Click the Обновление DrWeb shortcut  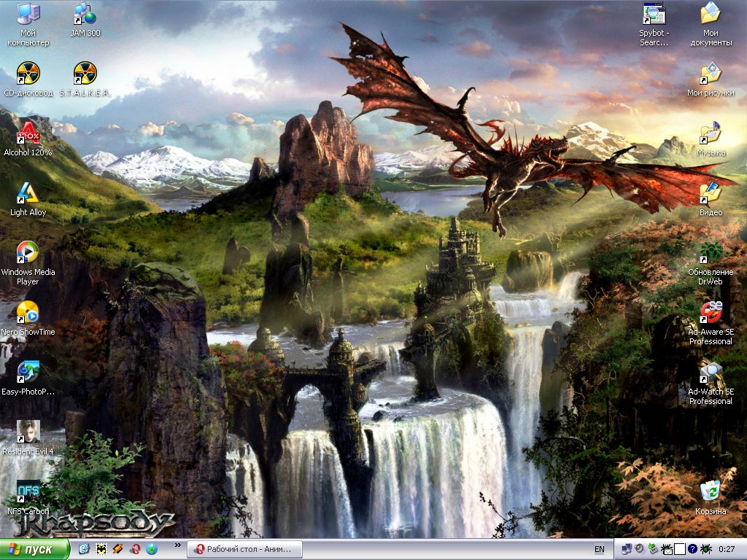click(x=711, y=263)
